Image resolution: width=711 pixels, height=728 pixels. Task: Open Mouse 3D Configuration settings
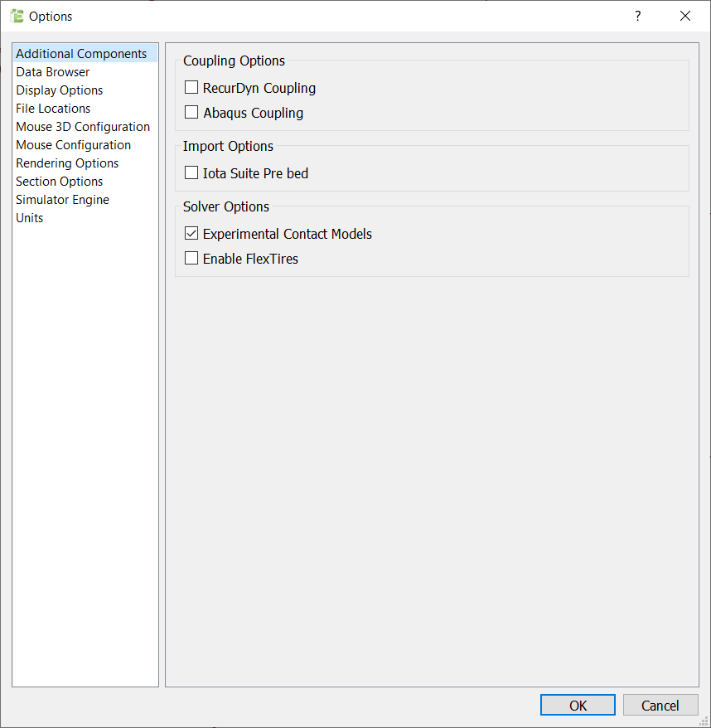click(x=83, y=127)
